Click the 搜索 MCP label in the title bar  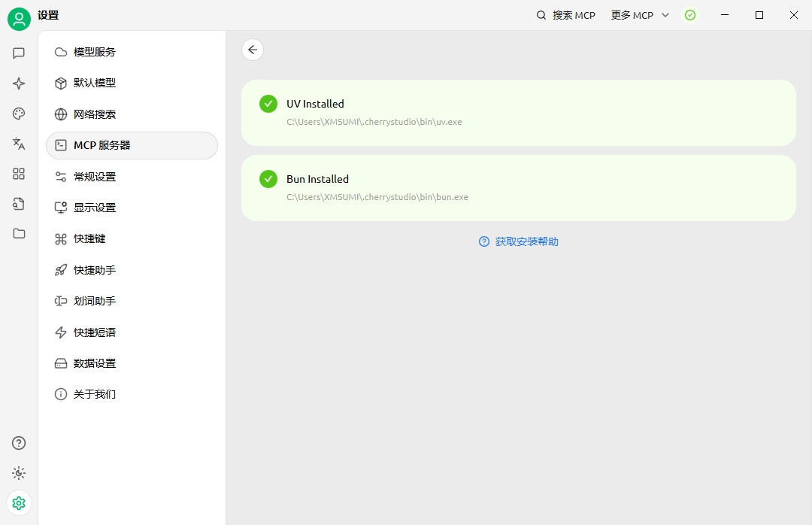[x=574, y=16]
